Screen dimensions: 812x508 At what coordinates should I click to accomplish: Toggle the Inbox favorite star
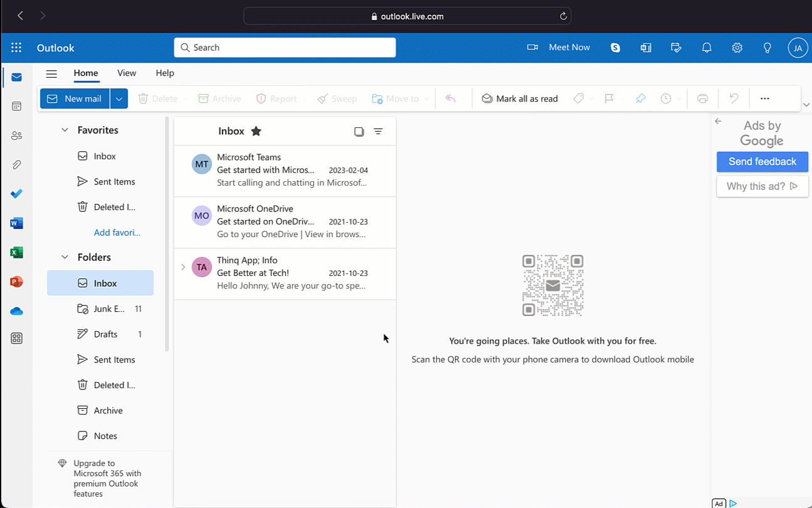(256, 131)
